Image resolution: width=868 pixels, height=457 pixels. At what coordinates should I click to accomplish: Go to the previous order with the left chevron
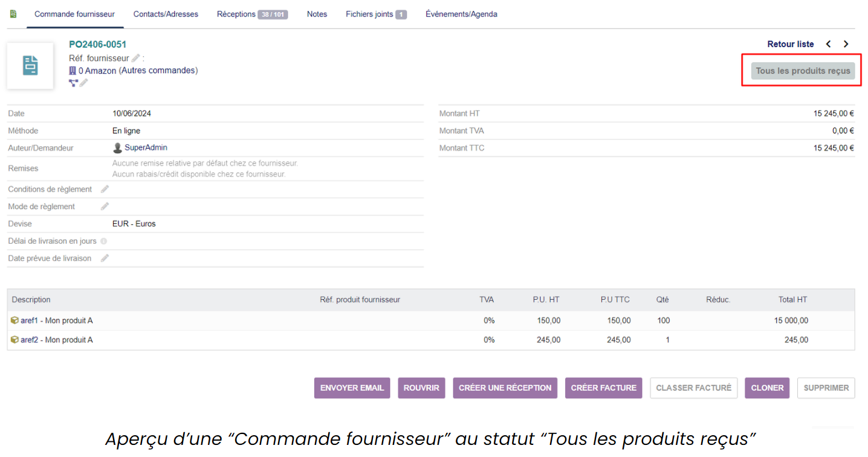pos(828,44)
